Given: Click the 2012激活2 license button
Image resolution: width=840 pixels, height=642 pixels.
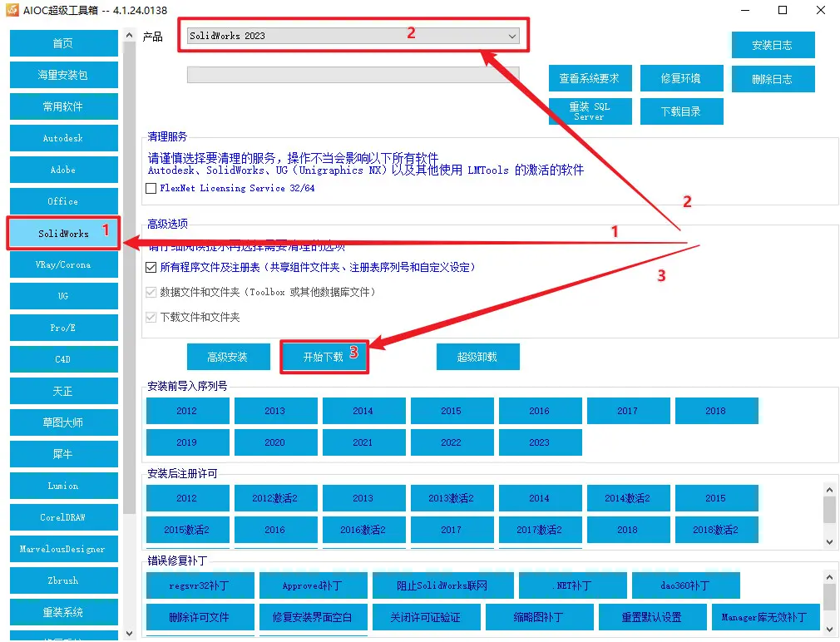Looking at the screenshot, I should [x=276, y=498].
